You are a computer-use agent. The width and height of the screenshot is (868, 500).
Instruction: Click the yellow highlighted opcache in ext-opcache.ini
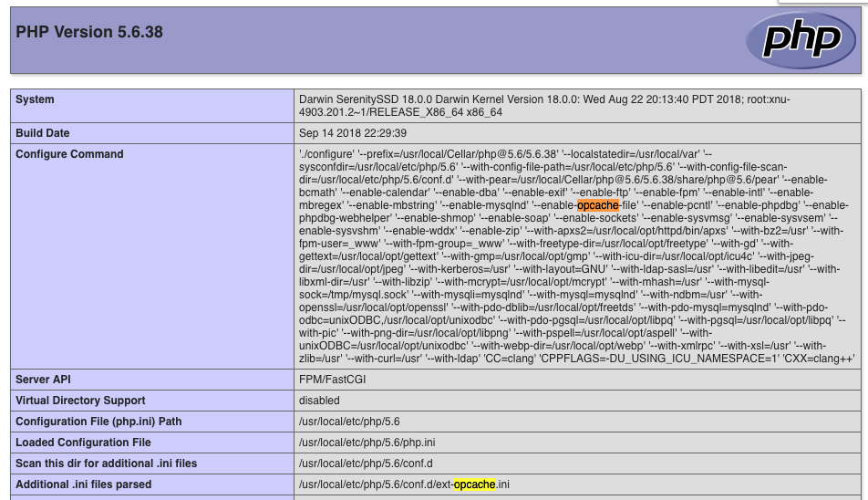(x=474, y=484)
